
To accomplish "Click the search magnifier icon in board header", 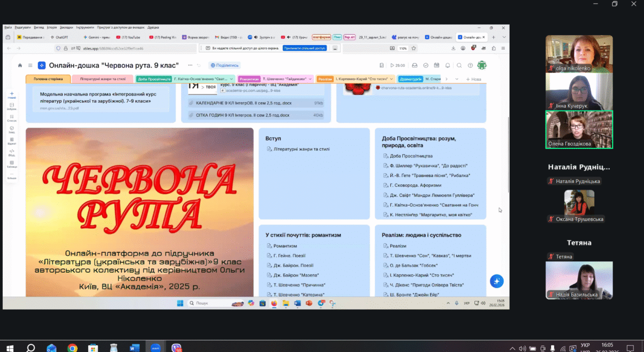I will pos(459,65).
